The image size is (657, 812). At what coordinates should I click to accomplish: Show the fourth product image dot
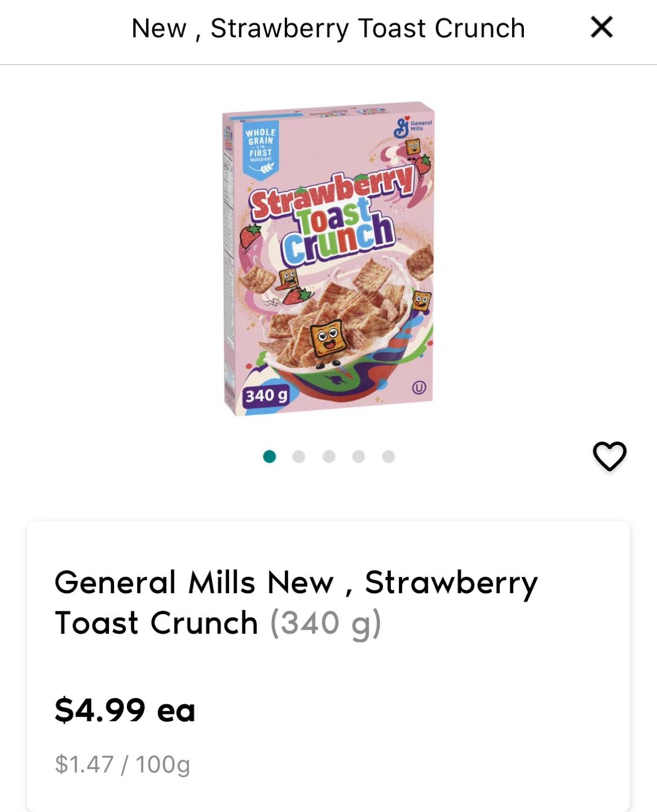(359, 456)
